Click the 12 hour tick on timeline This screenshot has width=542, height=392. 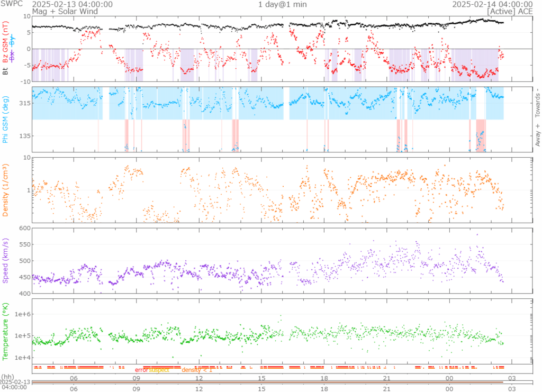click(200, 388)
